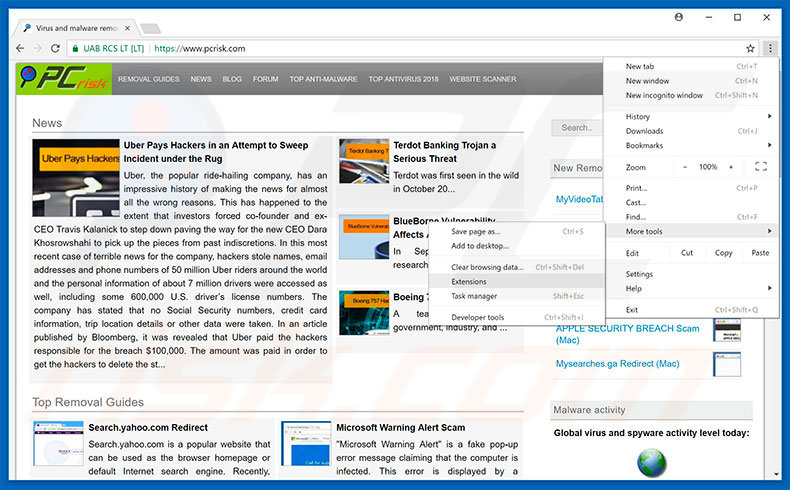Click Paste in Edit row
This screenshot has width=790, height=490.
click(760, 253)
